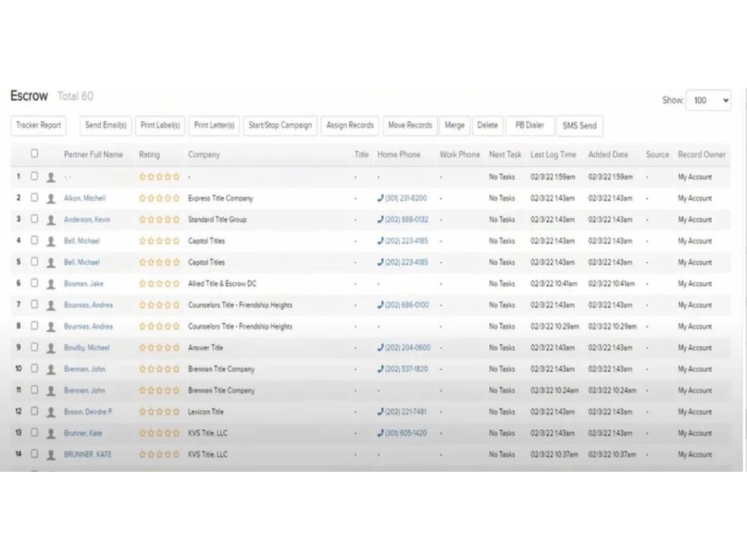Select checkbox for row 5 Bell, Michael
This screenshot has width=747, height=560.
pos(34,261)
